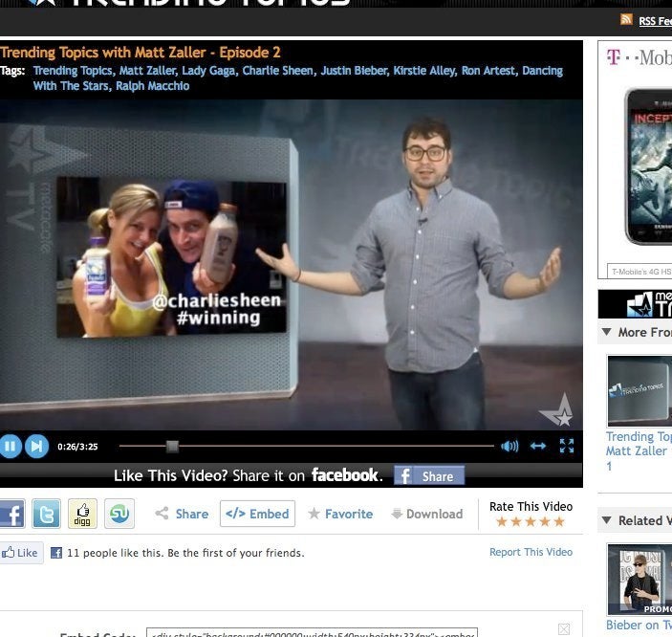Submit video to Digg
The height and width of the screenshot is (637, 672).
click(82, 514)
